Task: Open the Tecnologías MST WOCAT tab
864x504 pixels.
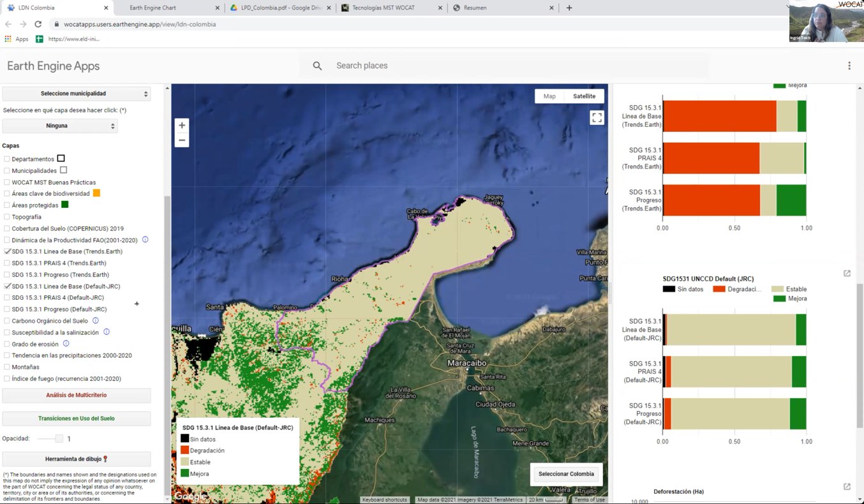Action: coord(391,8)
